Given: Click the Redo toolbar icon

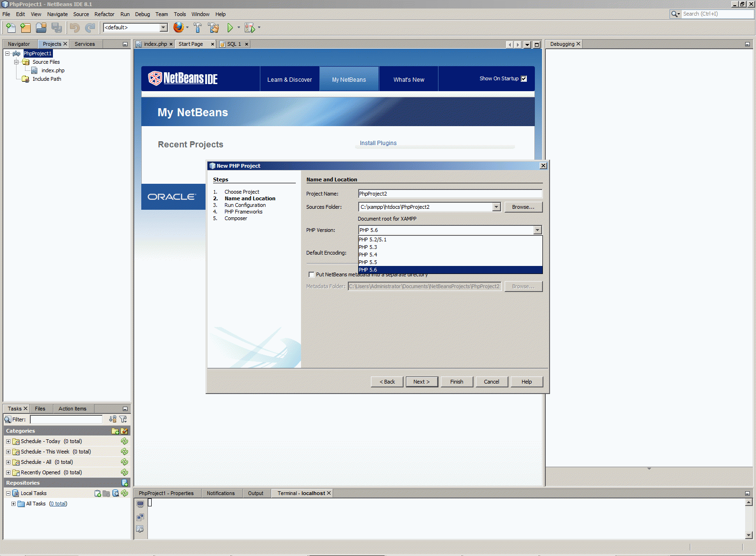Looking at the screenshot, I should click(90, 28).
